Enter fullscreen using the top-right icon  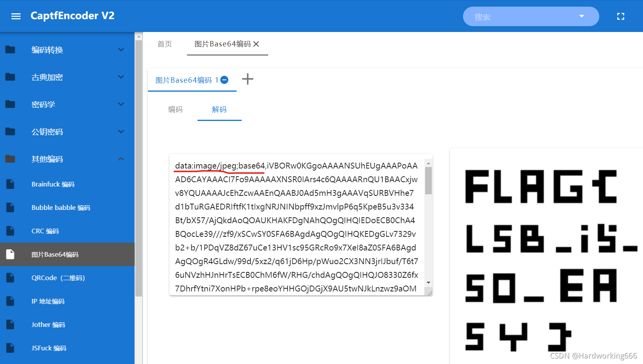pyautogui.click(x=620, y=16)
